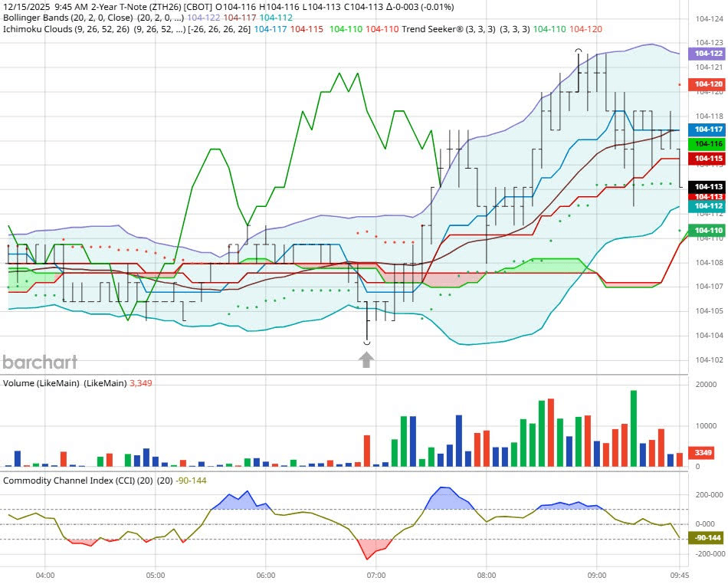
Task: Click the purple 104-122 price tag on right axis
Action: pyautogui.click(x=708, y=54)
